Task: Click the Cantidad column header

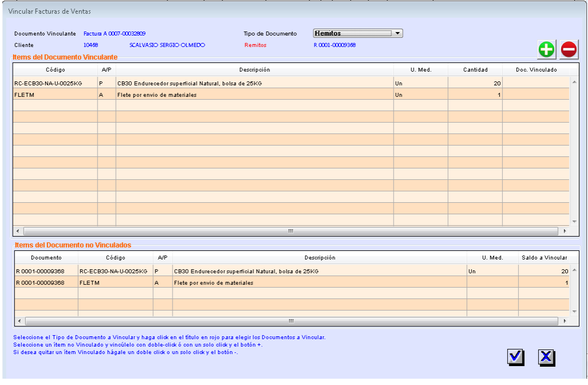Action: pyautogui.click(x=475, y=70)
